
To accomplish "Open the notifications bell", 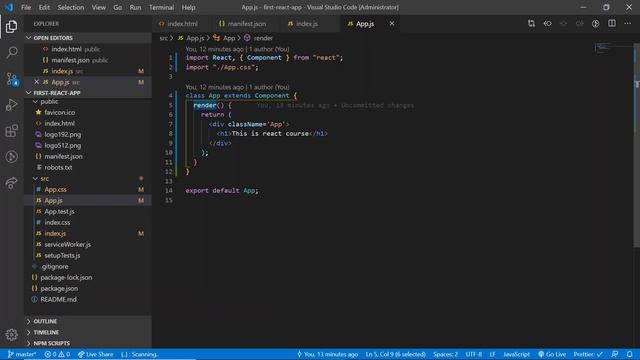I will (x=630, y=354).
